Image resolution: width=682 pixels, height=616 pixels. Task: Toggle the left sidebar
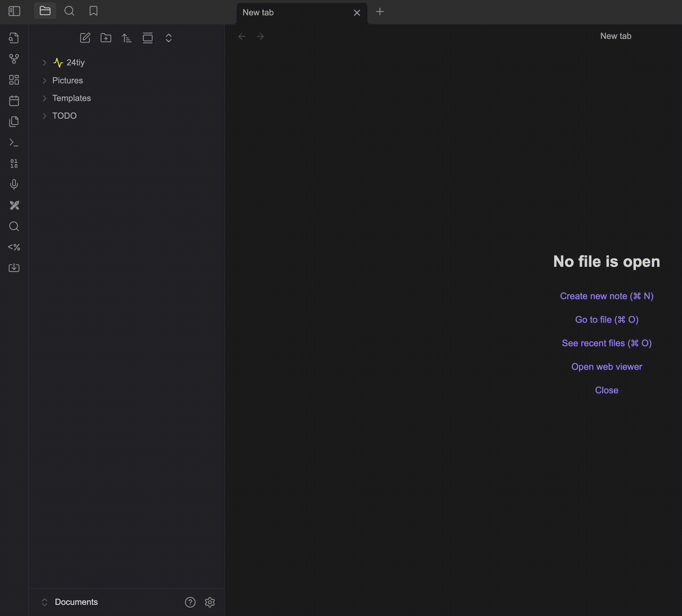pyautogui.click(x=14, y=11)
